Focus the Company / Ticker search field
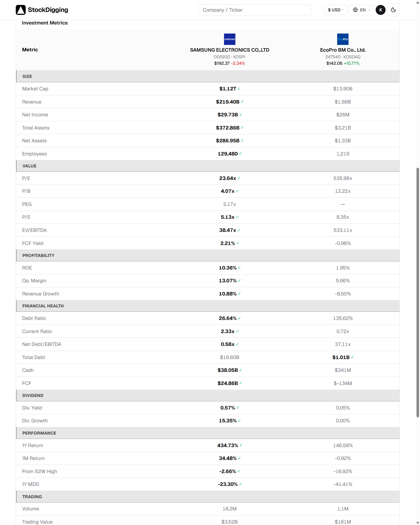The width and height of the screenshot is (420, 525). tap(255, 10)
